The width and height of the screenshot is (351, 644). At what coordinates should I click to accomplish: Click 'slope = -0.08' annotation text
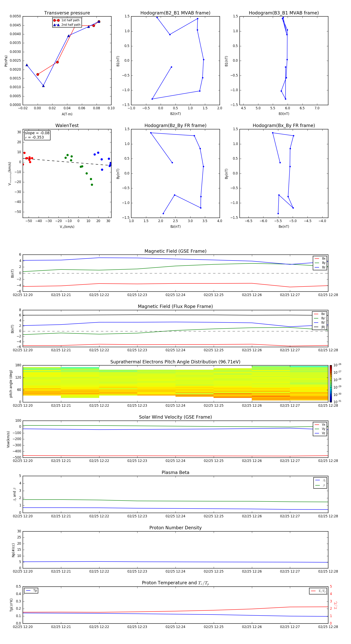click(x=37, y=133)
